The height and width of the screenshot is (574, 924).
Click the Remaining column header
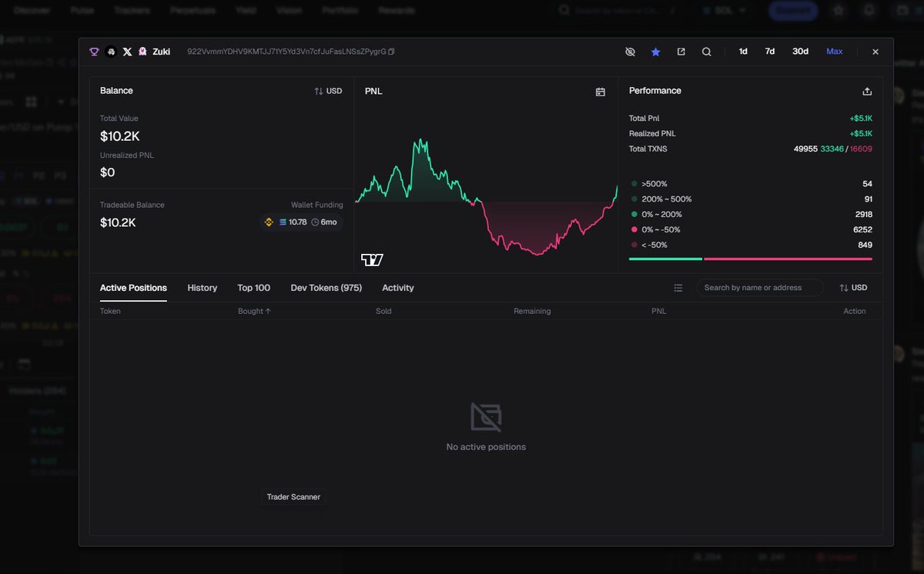[532, 312]
